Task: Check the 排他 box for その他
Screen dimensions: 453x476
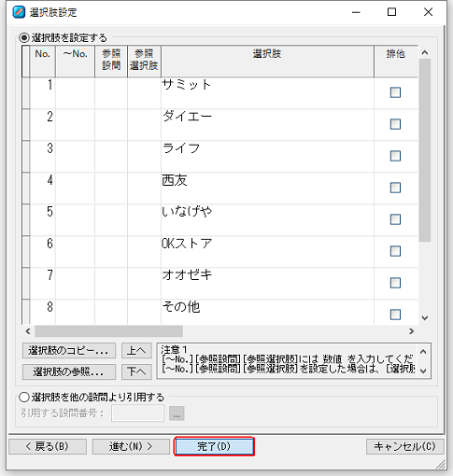Action: (x=395, y=315)
